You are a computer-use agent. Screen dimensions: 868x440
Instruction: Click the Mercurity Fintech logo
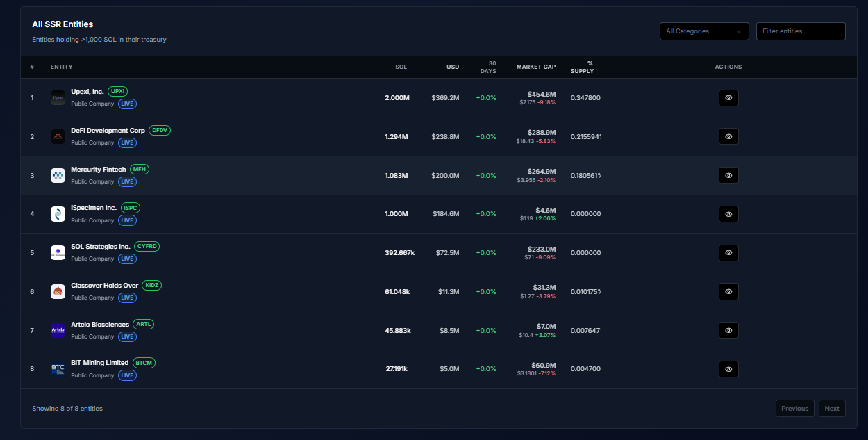coord(58,176)
